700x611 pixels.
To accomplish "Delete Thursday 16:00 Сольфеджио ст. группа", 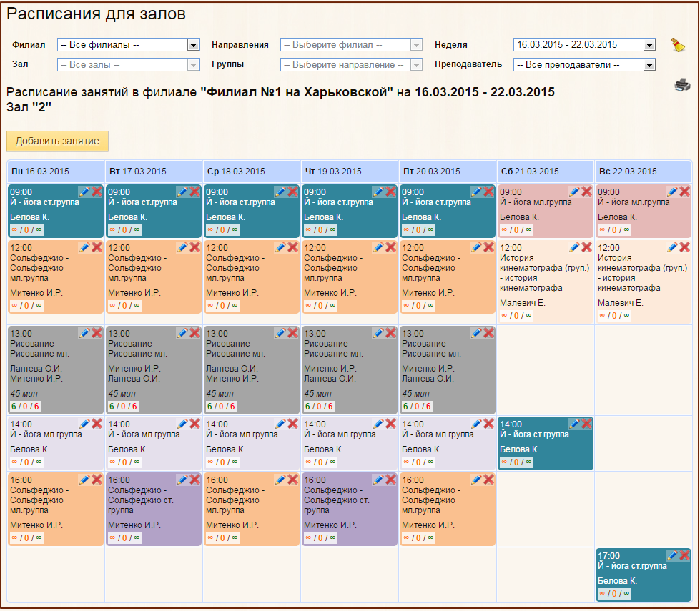I will click(390, 480).
